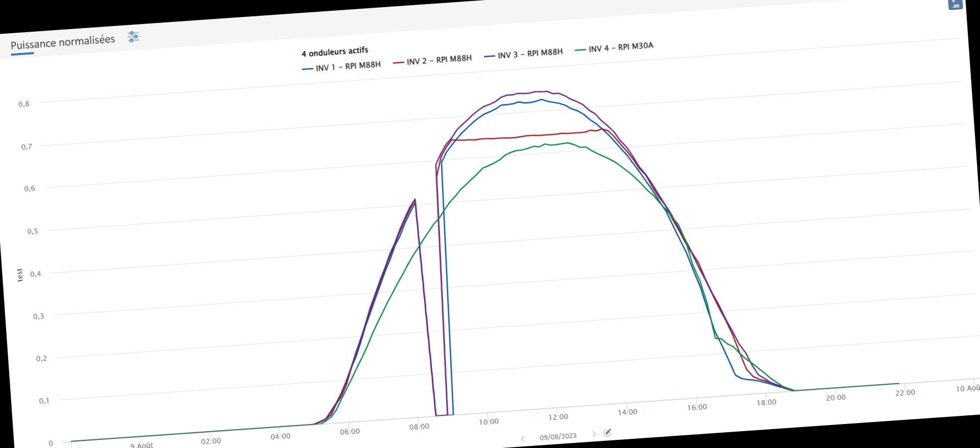The image size is (980, 448).
Task: Toggle INV 4 – RPI M30A legend series
Action: click(x=614, y=47)
